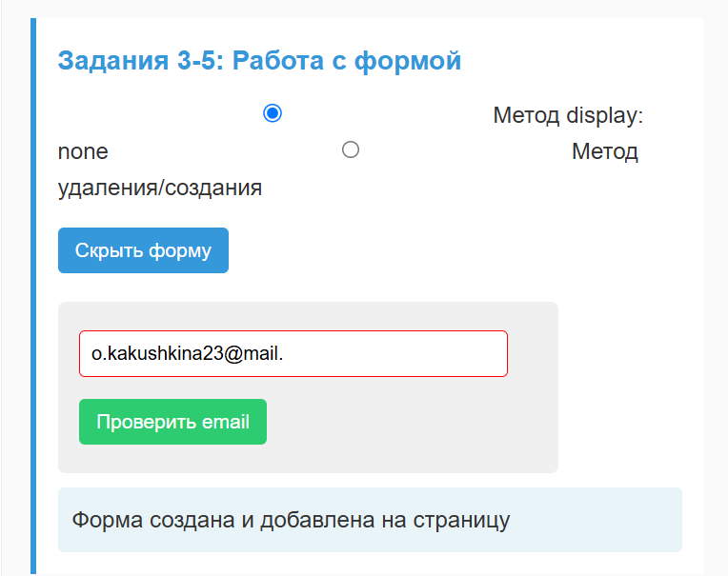Choose the "Метод удаления/создания" radio option

point(351,149)
